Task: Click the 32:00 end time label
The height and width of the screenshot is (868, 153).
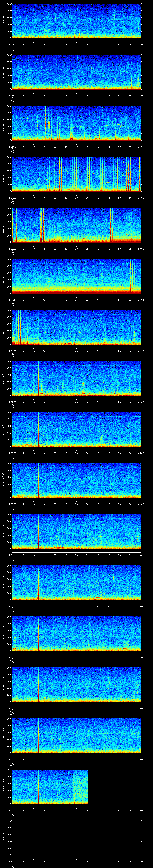Action: tap(141, 402)
